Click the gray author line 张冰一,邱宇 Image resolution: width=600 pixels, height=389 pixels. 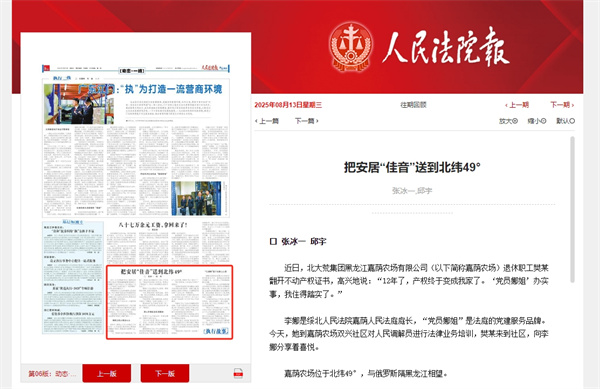412,190
